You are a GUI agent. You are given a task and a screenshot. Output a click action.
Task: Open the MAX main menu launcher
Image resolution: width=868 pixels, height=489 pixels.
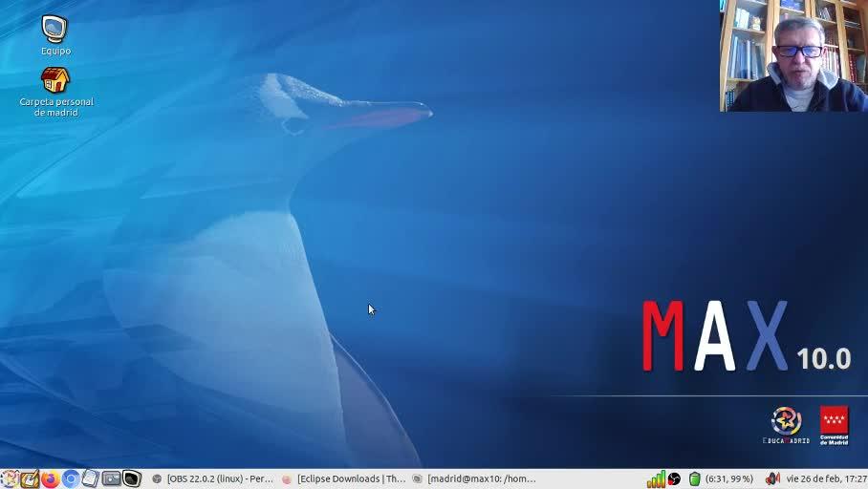[x=10, y=479]
